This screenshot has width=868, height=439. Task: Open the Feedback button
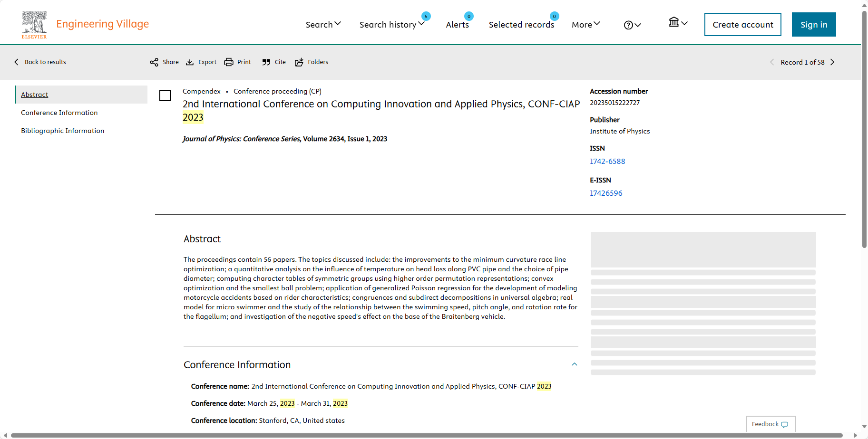click(x=770, y=424)
